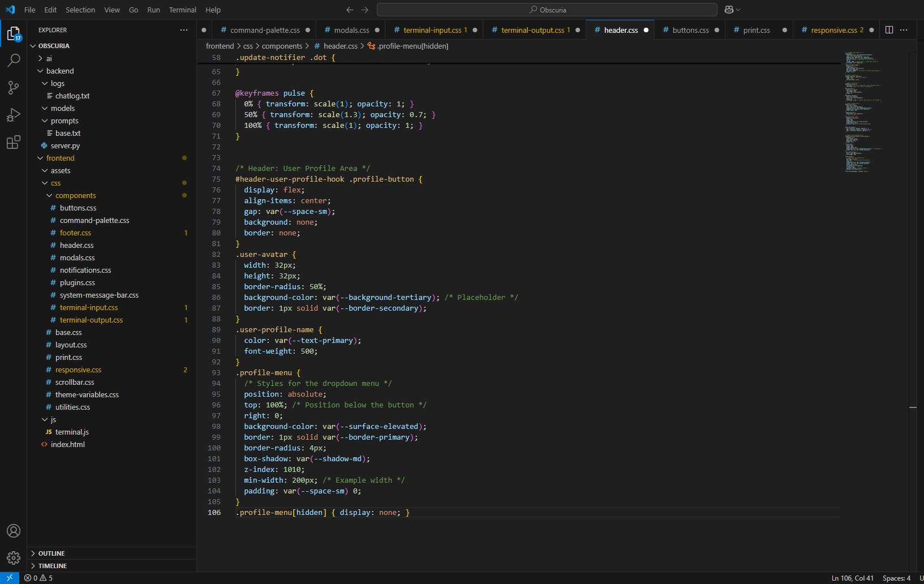Open the Extensions view icon
This screenshot has width=924, height=584.
click(x=14, y=142)
